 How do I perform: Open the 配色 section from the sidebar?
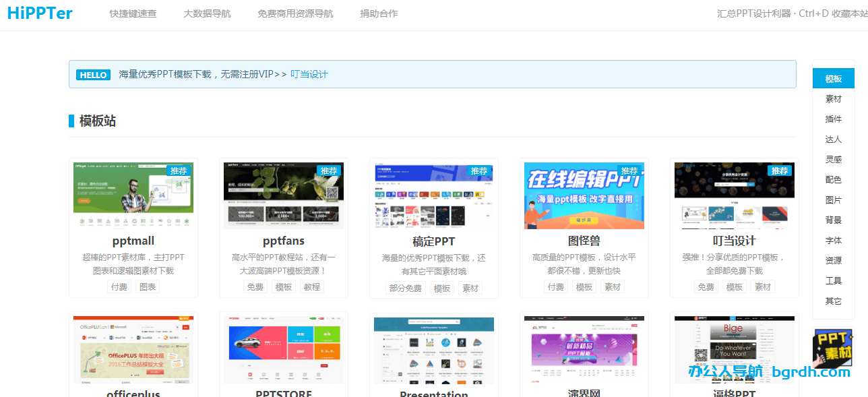(x=833, y=179)
